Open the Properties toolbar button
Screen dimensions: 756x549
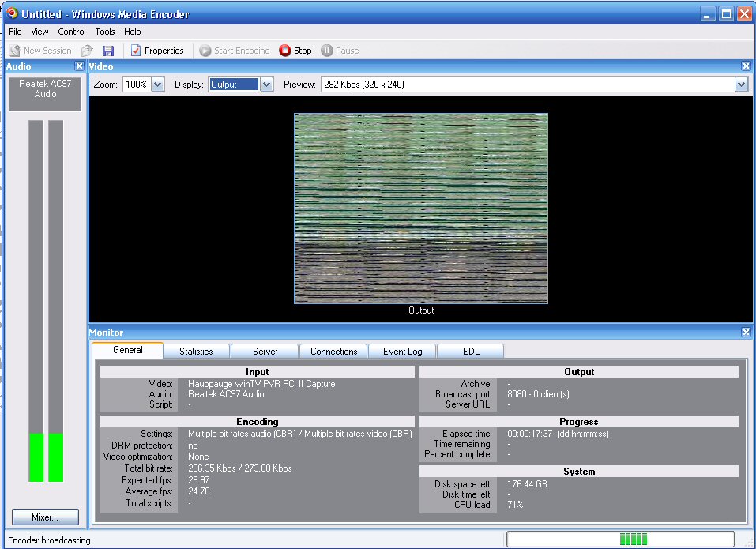[157, 51]
